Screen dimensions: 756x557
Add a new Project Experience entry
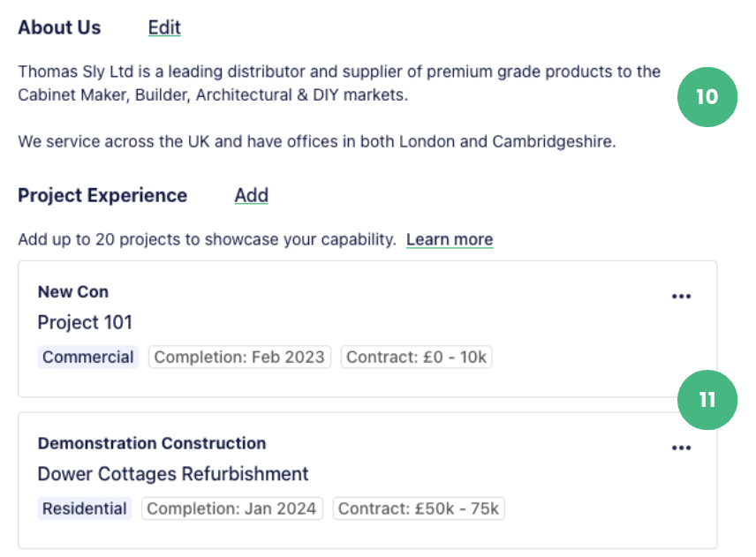[251, 196]
